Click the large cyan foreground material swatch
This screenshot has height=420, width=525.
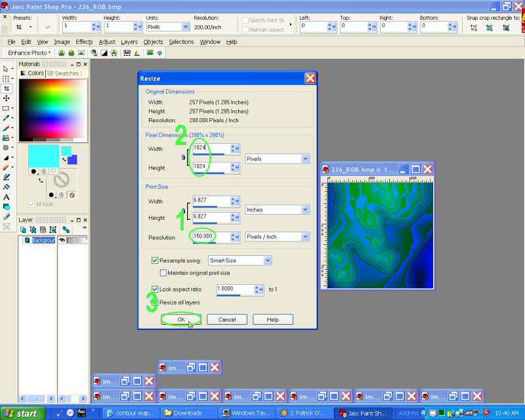tap(44, 156)
